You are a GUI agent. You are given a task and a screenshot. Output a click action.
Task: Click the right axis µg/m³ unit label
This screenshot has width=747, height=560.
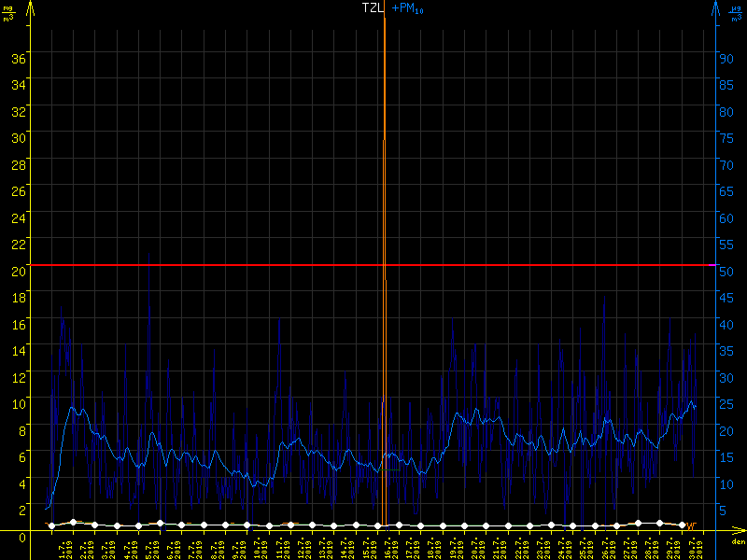coord(736,13)
